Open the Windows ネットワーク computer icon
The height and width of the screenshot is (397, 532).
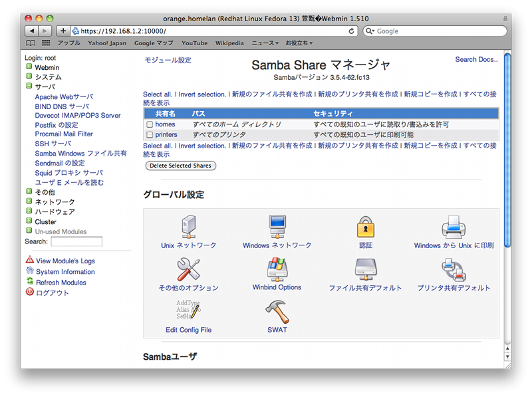277,226
